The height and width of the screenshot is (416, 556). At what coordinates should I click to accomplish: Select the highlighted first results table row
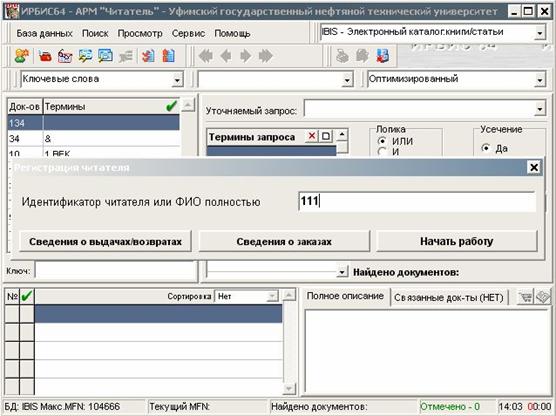pos(159,314)
